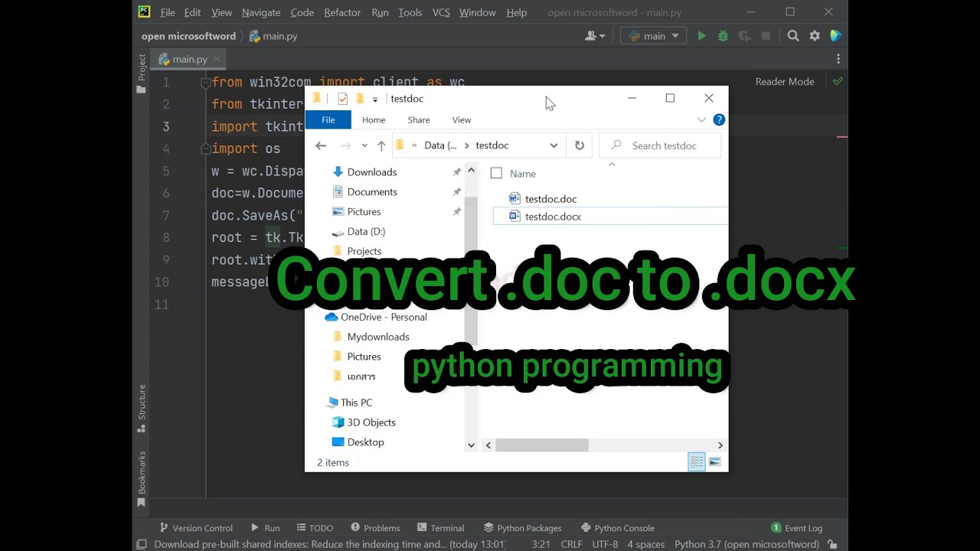Click Properties checkmark icon in Explorer quick access toolbar

click(342, 99)
